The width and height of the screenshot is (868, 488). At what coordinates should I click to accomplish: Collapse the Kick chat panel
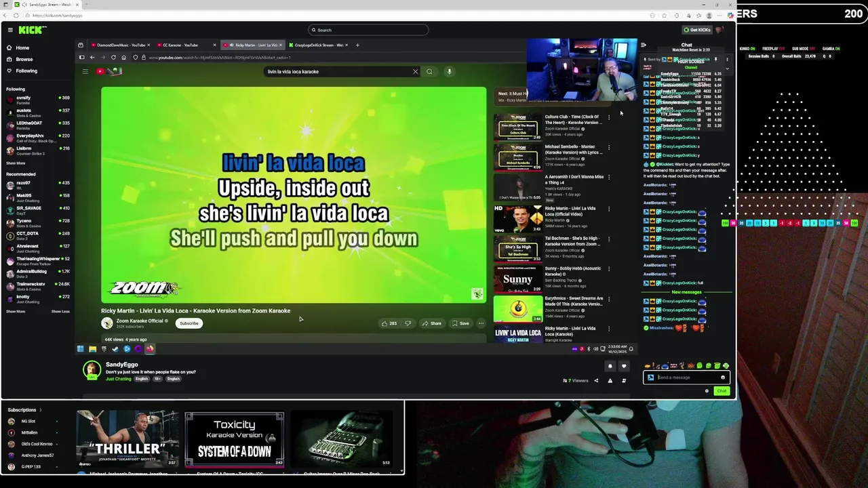[643, 45]
